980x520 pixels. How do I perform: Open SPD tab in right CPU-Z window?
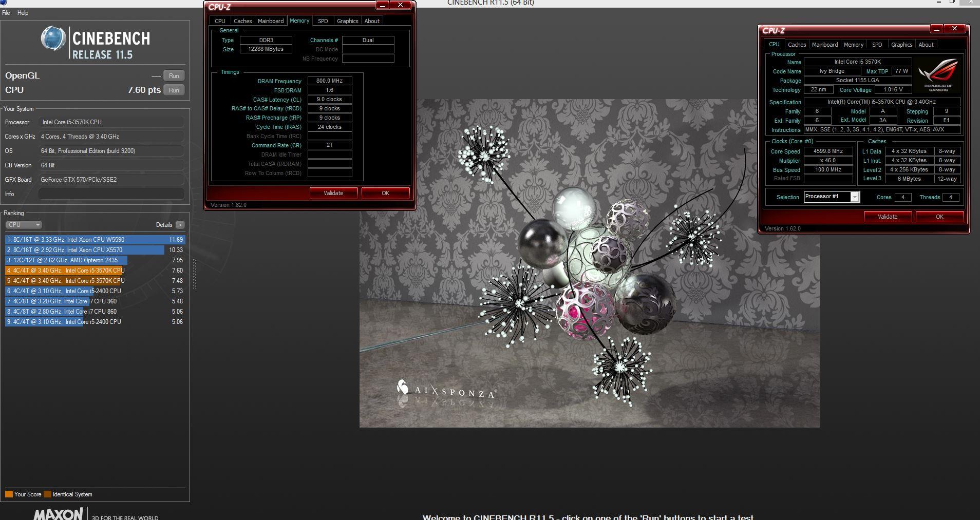click(877, 45)
